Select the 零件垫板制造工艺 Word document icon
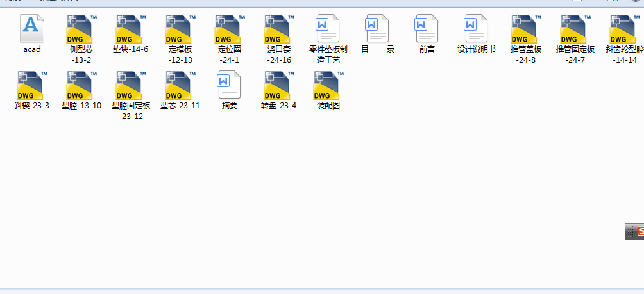 click(328, 28)
